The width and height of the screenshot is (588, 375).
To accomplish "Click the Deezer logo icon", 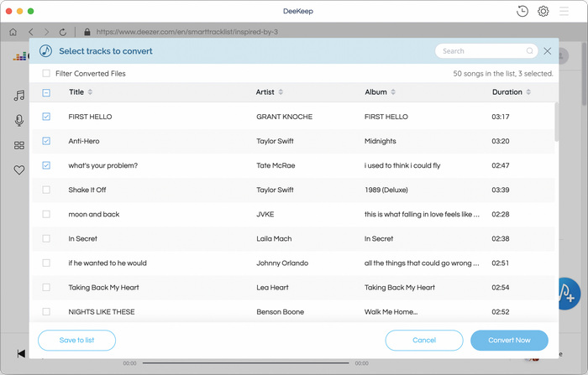I will (x=20, y=56).
